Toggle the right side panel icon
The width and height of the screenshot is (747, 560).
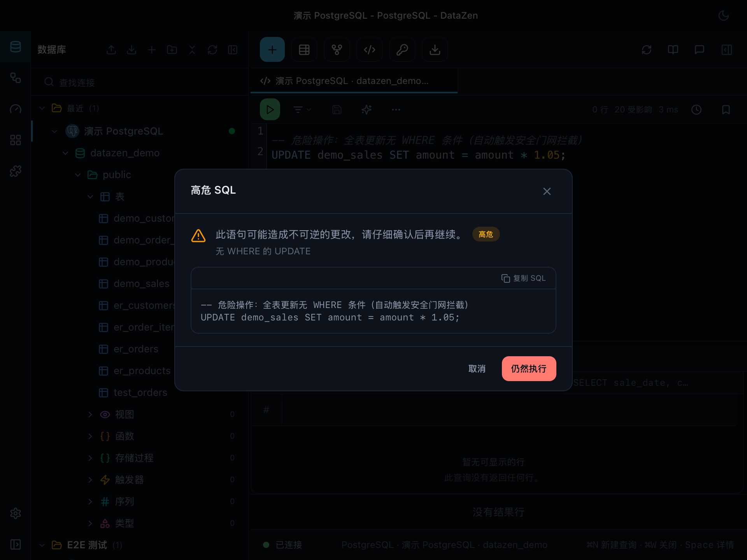pyautogui.click(x=727, y=50)
